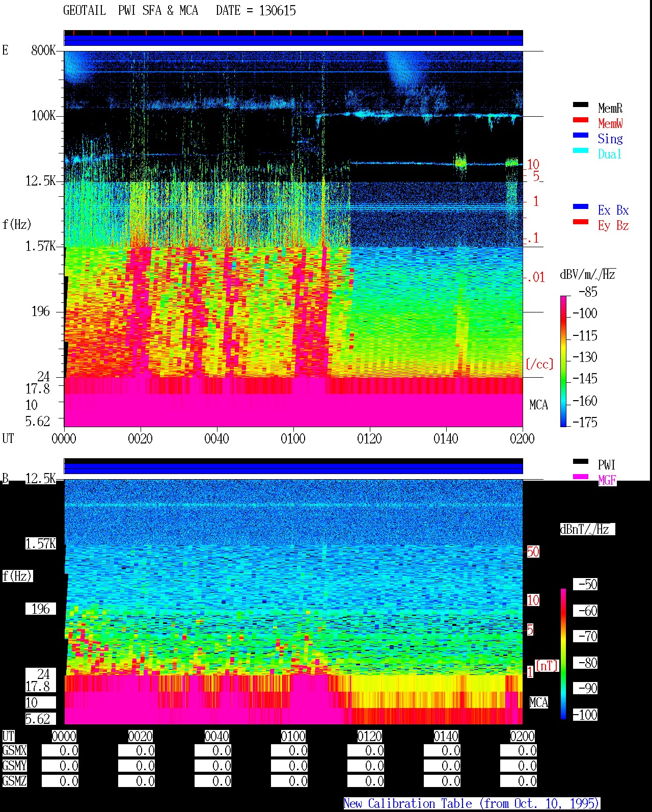Click the magenta MGF legend swatch
Screen dimensions: 652x812
click(581, 477)
